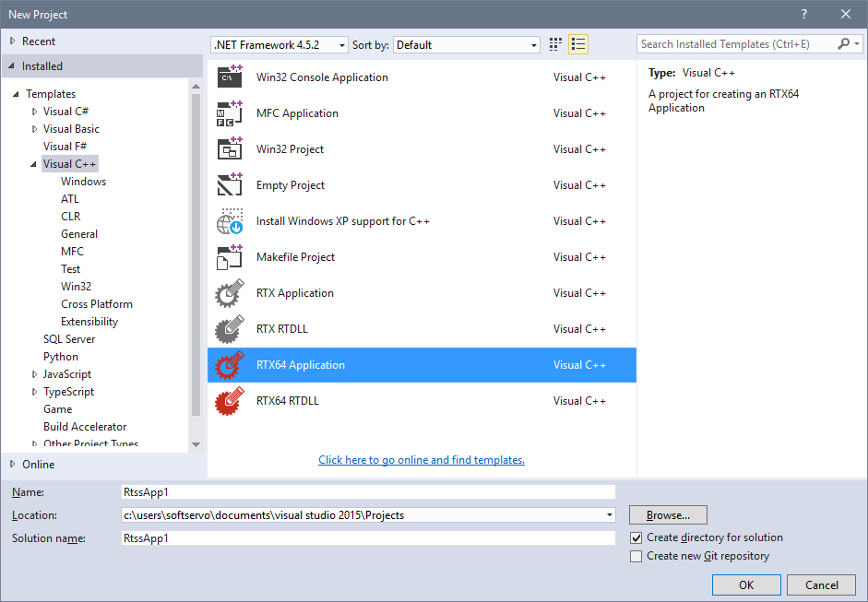Expand the Visual C# templates node

(x=35, y=111)
